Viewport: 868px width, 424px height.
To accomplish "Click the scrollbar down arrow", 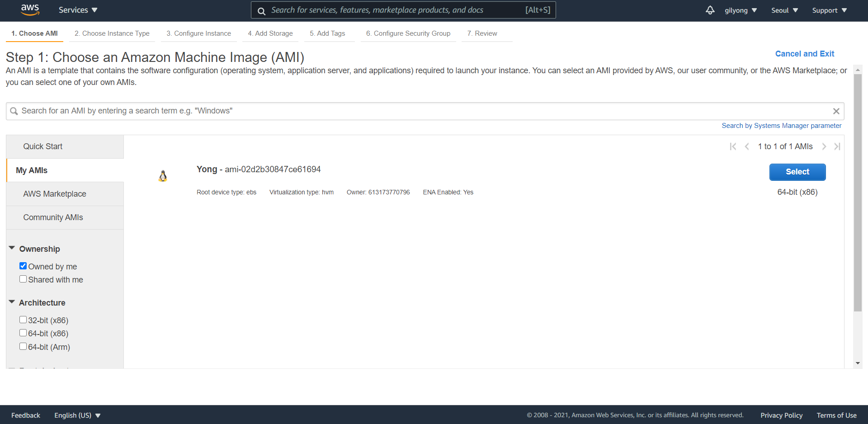I will tap(858, 363).
